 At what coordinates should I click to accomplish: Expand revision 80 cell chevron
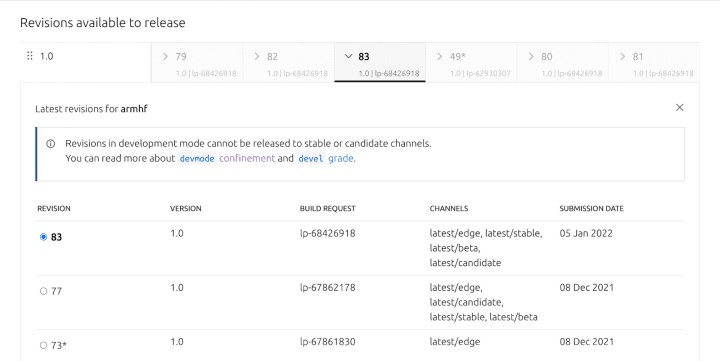point(531,56)
